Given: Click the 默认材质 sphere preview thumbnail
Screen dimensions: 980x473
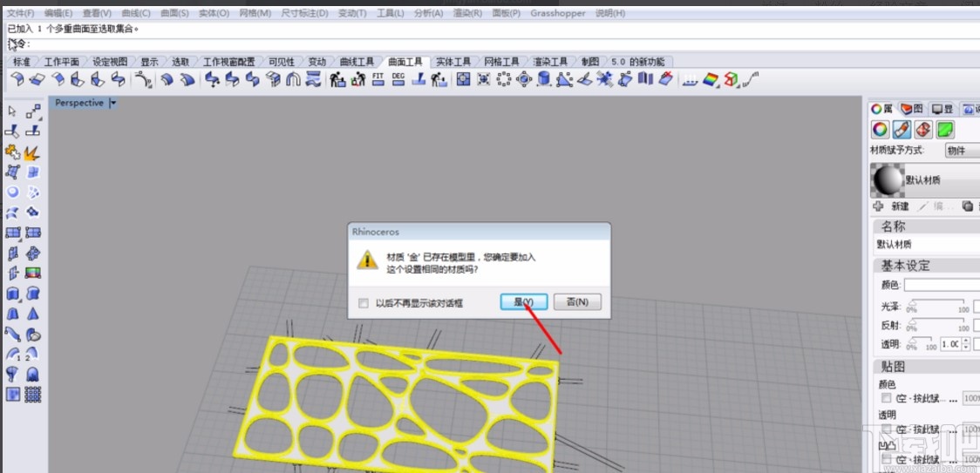Looking at the screenshot, I should 888,180.
